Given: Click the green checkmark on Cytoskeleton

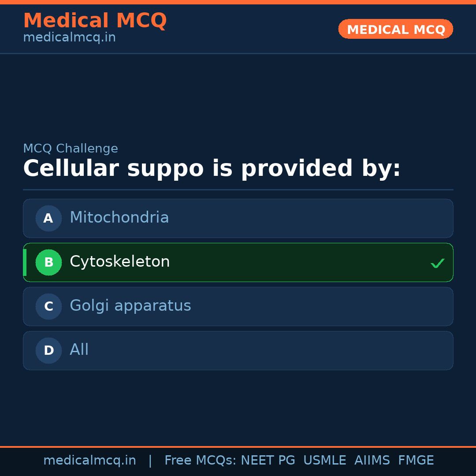Looking at the screenshot, I should point(438,263).
